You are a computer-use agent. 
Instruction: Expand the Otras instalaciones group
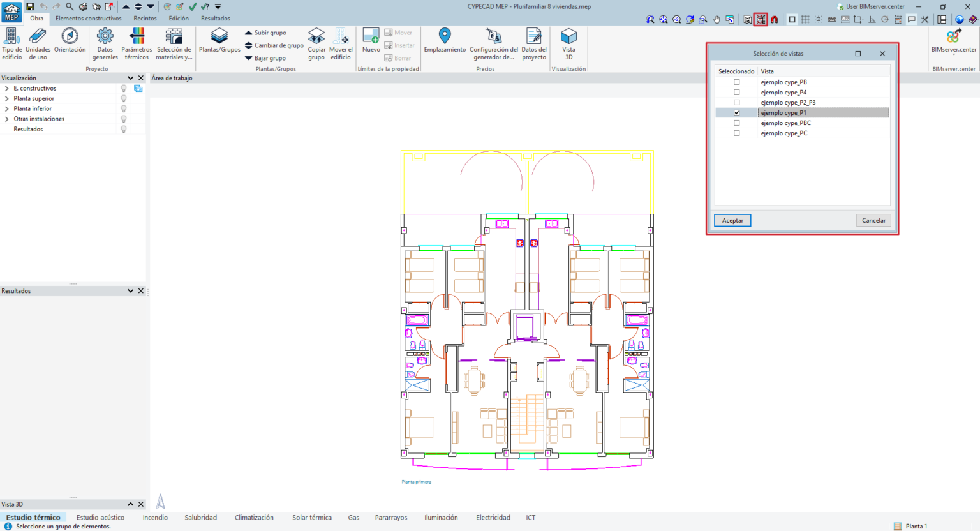[8, 119]
